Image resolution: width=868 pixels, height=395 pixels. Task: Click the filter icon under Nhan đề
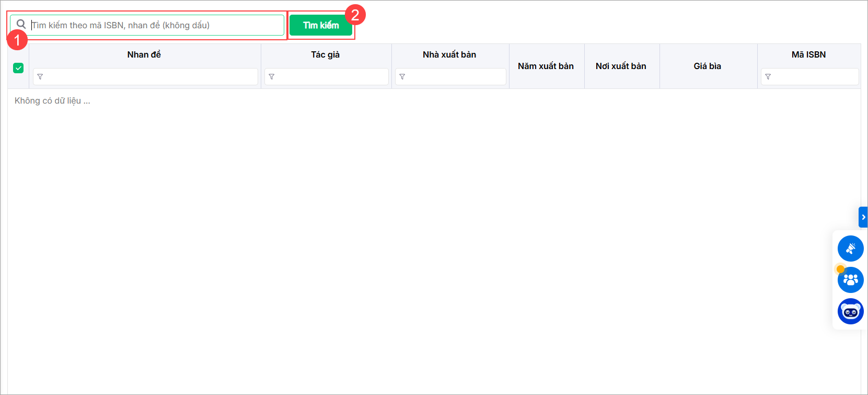[x=40, y=77]
